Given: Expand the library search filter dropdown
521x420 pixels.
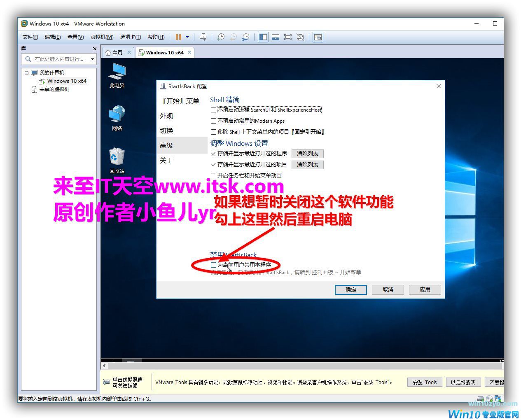Looking at the screenshot, I should pyautogui.click(x=92, y=59).
